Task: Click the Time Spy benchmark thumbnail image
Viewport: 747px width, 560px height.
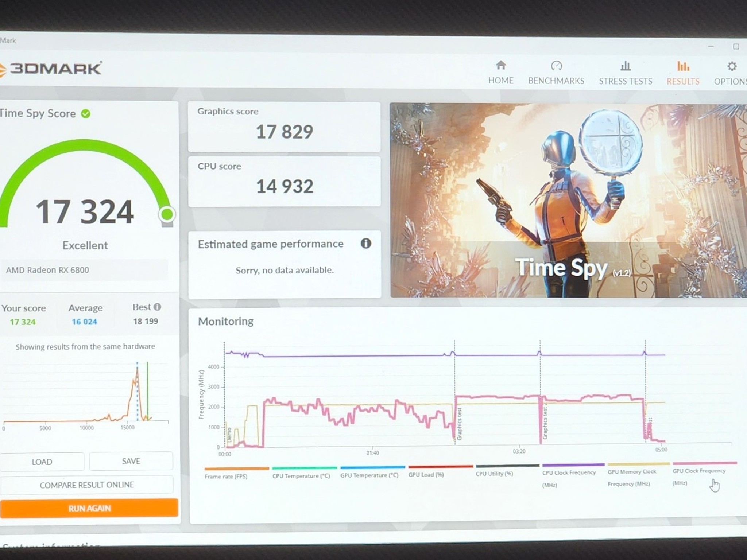Action: tap(568, 200)
